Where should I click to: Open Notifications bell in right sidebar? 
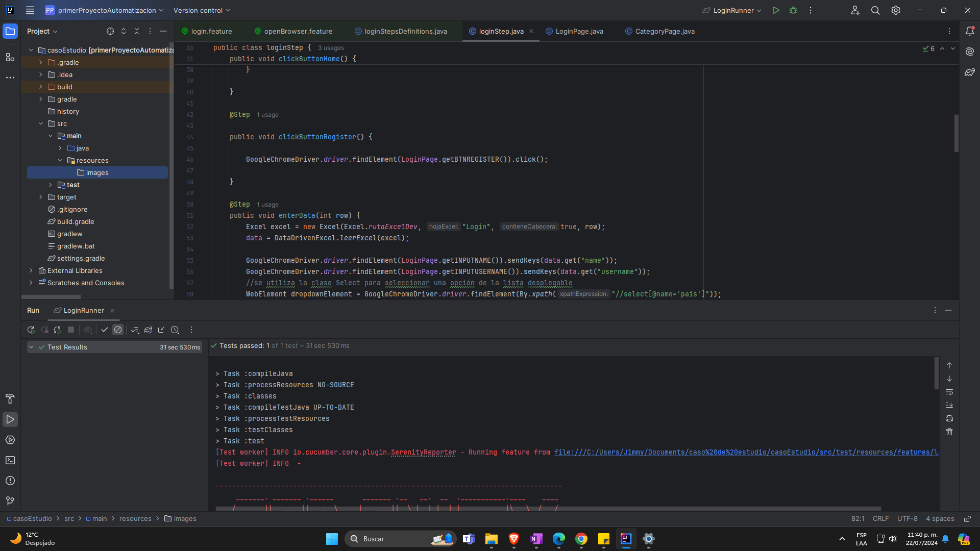click(x=970, y=31)
